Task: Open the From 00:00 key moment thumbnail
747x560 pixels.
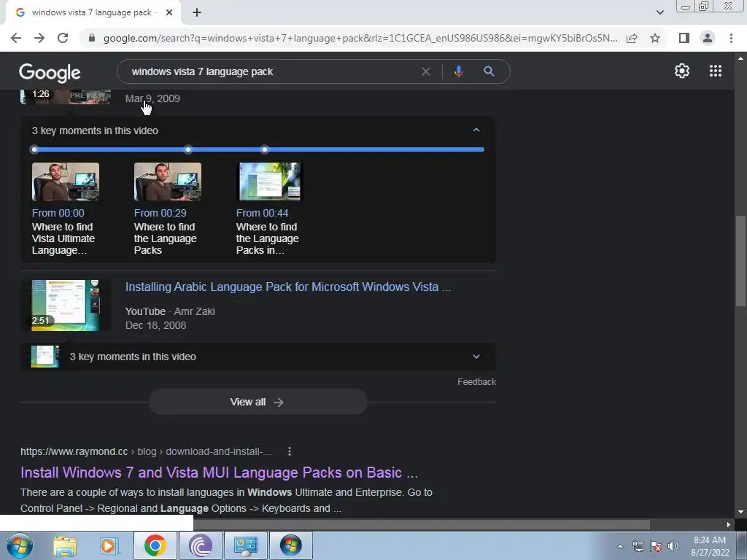Action: [66, 182]
